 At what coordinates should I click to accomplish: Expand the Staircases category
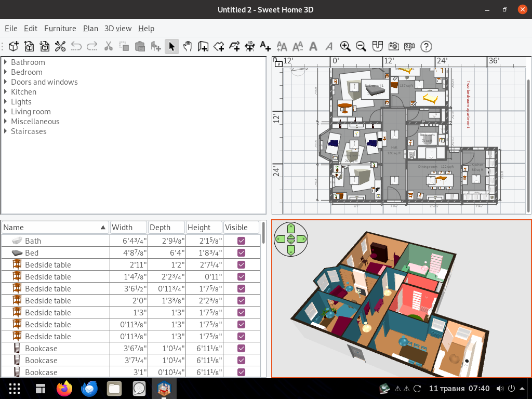pyautogui.click(x=5, y=131)
